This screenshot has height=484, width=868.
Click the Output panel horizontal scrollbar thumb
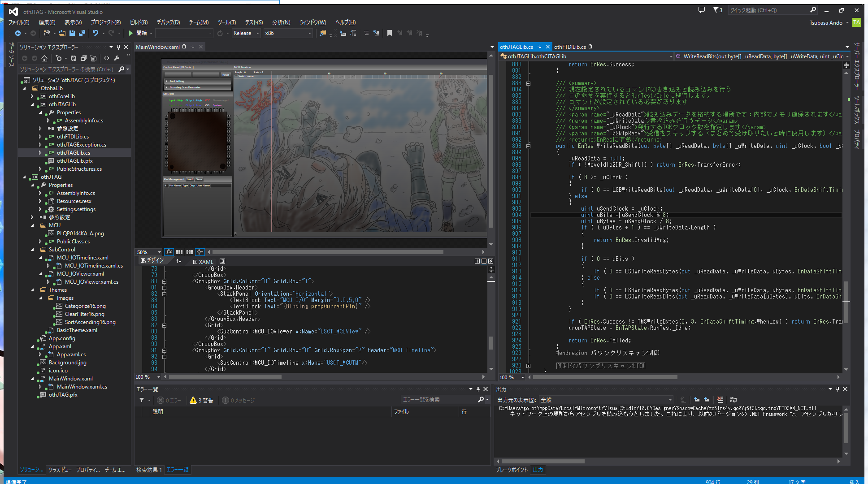click(x=543, y=461)
